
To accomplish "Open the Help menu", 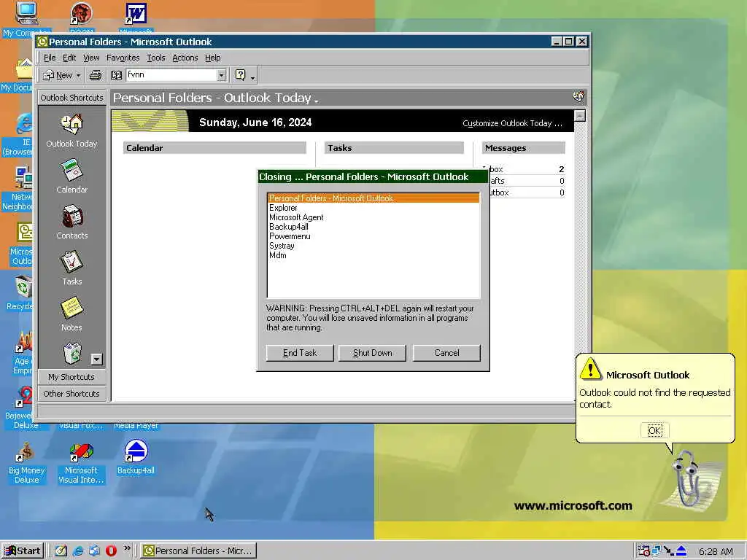I will (212, 58).
